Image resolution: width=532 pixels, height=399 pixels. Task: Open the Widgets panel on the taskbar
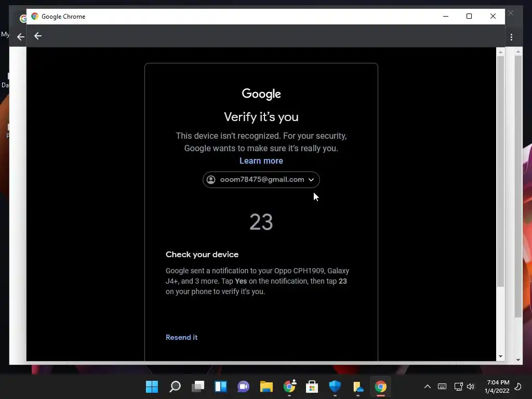tap(220, 387)
